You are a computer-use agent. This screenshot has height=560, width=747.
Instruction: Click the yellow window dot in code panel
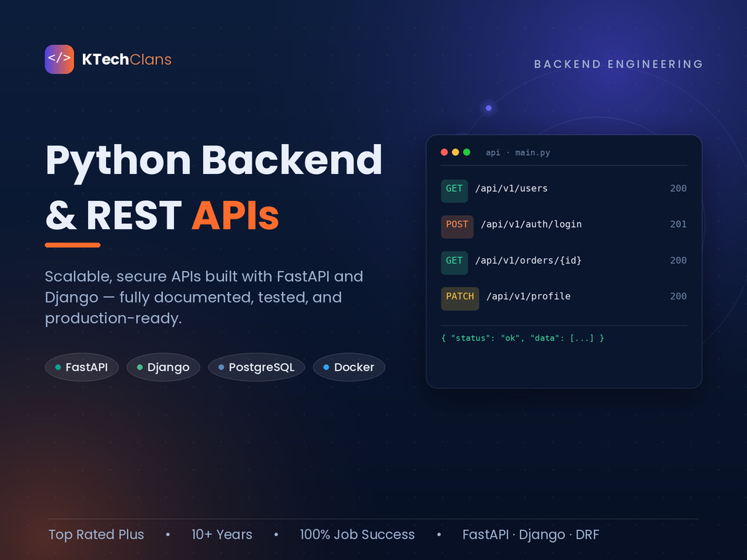tap(456, 152)
